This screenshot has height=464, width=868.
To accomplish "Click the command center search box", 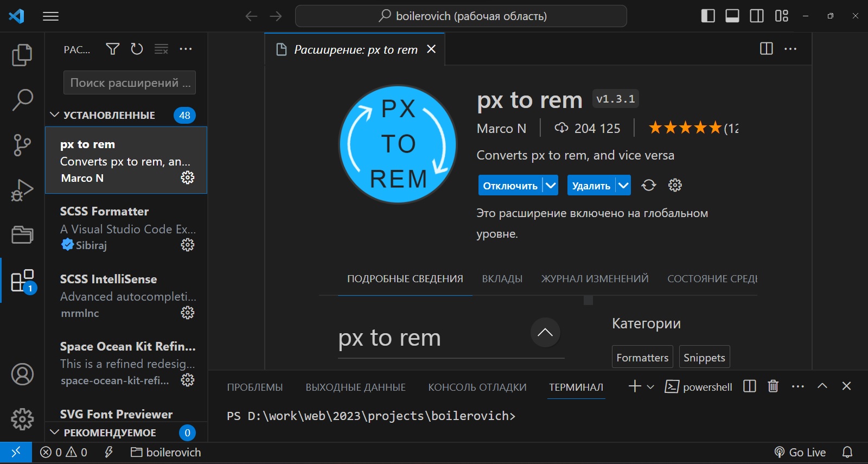I will (x=461, y=16).
